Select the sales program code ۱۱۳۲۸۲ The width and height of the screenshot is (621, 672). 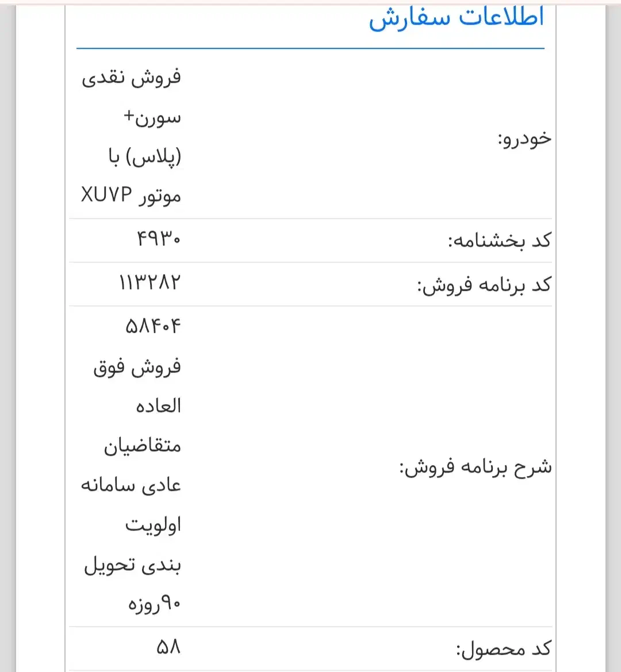(x=149, y=282)
